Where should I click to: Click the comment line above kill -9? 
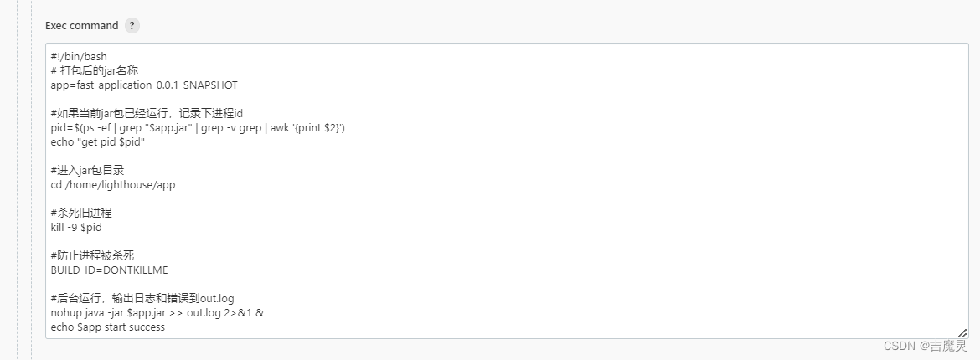click(81, 213)
